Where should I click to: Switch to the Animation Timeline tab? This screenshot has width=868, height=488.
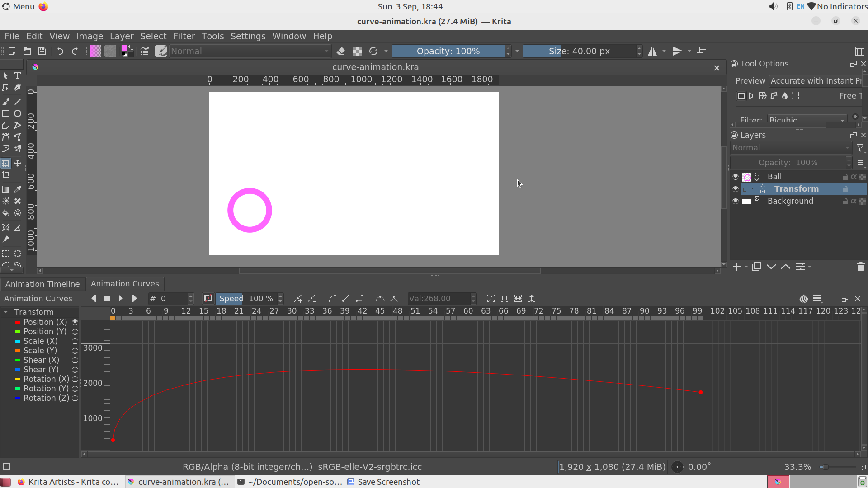[42, 284]
